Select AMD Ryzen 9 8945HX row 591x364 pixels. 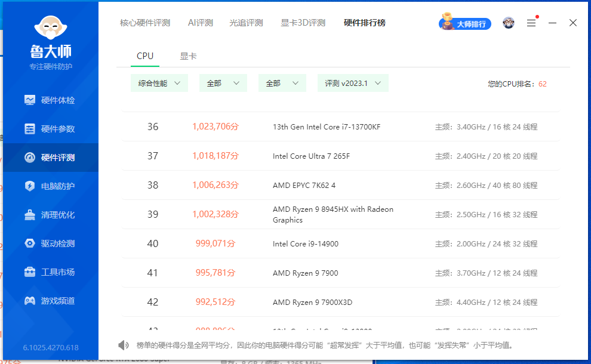pos(341,214)
